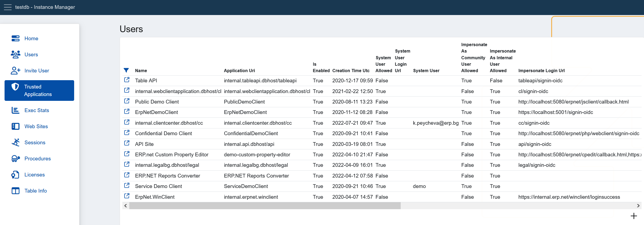
Task: Click the 'demo' system user cell
Action: pyautogui.click(x=419, y=186)
